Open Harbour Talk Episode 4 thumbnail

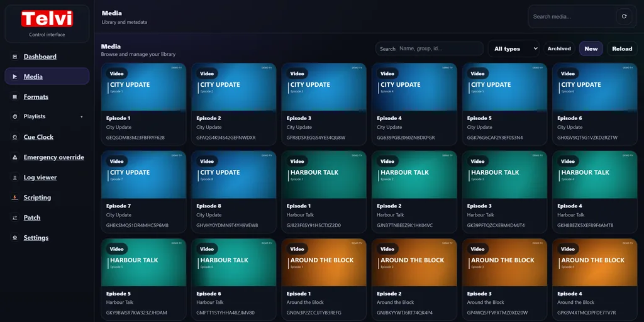point(595,175)
